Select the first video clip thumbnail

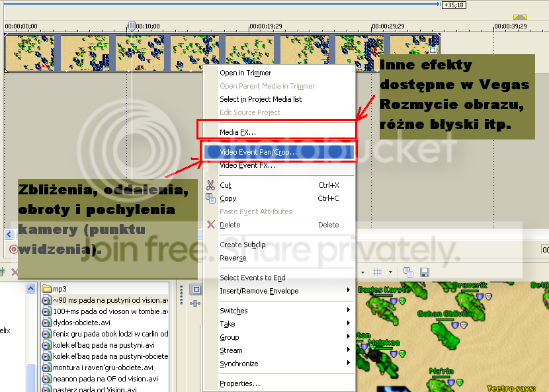click(29, 52)
